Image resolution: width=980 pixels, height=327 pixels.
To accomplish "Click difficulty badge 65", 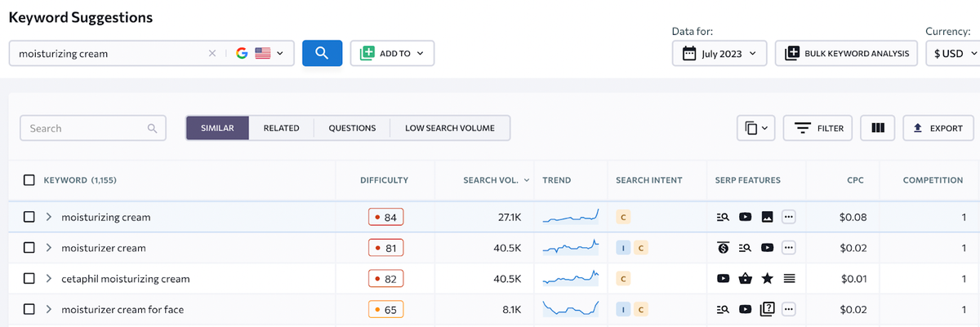I will pyautogui.click(x=385, y=309).
